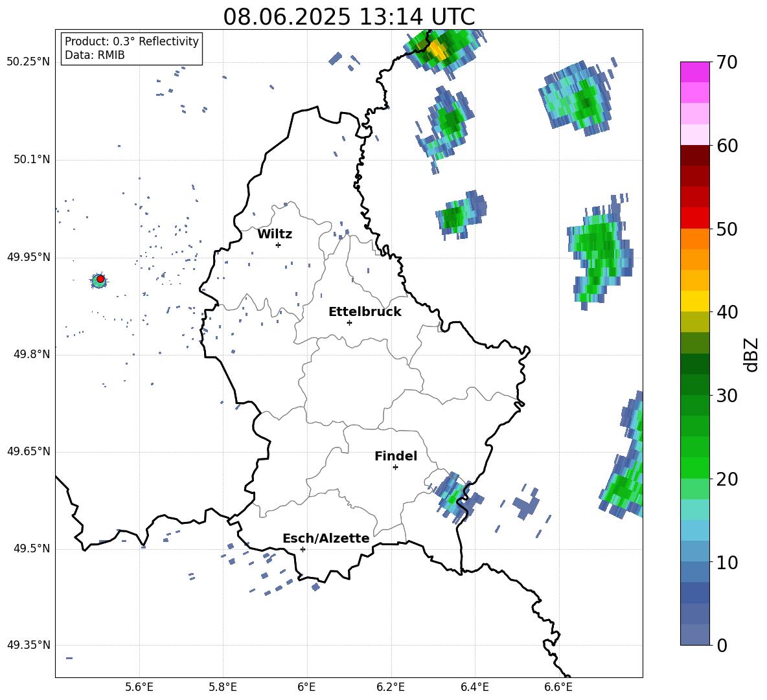Click the 'Product: 0.3° Reflectivity' label
767x700 pixels.
[x=132, y=41]
